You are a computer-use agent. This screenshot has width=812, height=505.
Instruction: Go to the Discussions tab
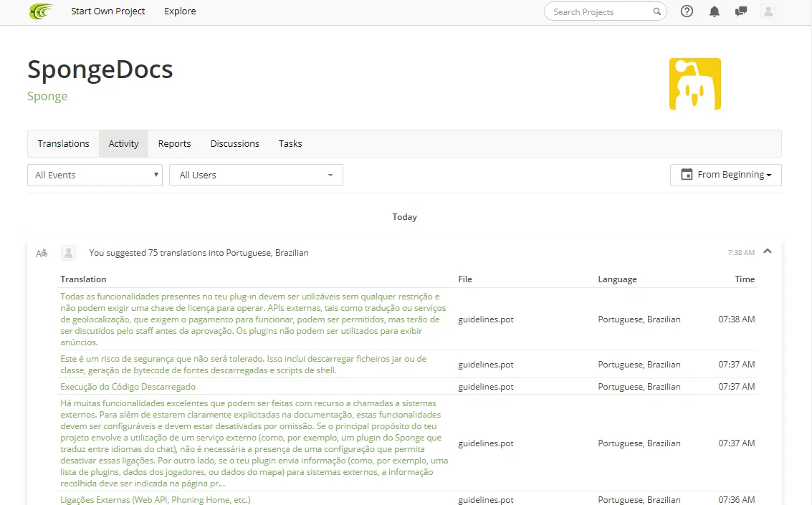(x=234, y=143)
